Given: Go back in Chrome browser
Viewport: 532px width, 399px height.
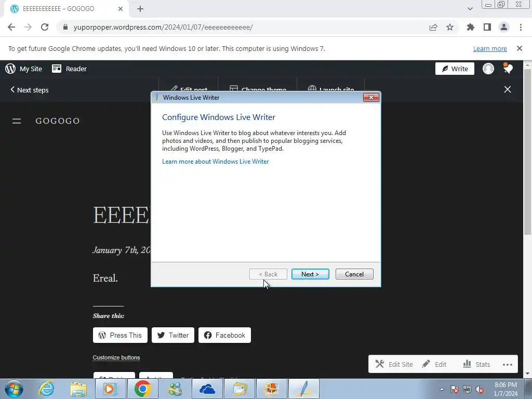Looking at the screenshot, I should pos(11,27).
